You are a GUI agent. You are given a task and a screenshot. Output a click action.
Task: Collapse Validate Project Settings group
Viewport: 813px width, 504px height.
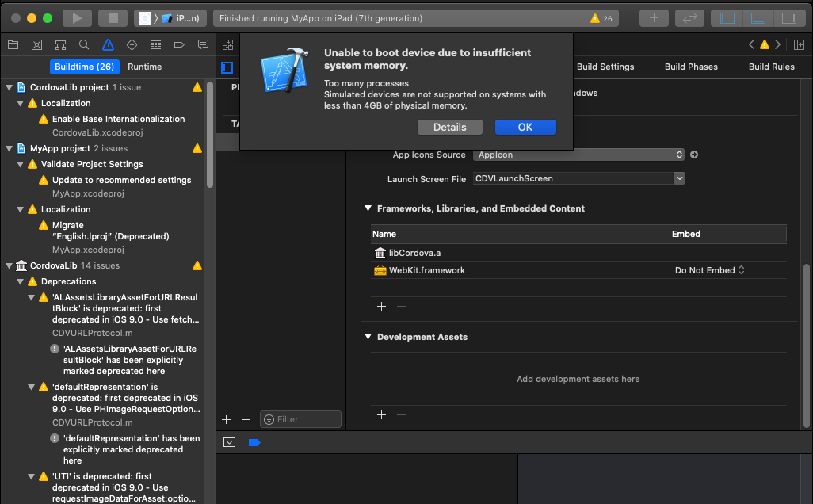point(21,164)
